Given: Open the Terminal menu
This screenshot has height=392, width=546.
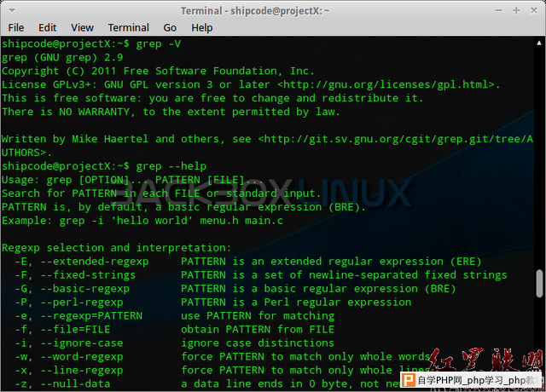Looking at the screenshot, I should (129, 27).
